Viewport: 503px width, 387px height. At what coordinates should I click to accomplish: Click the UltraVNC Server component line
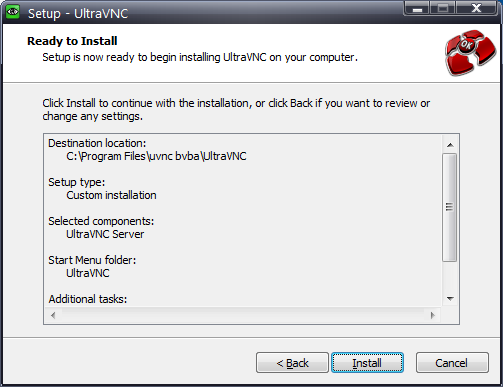pos(105,234)
